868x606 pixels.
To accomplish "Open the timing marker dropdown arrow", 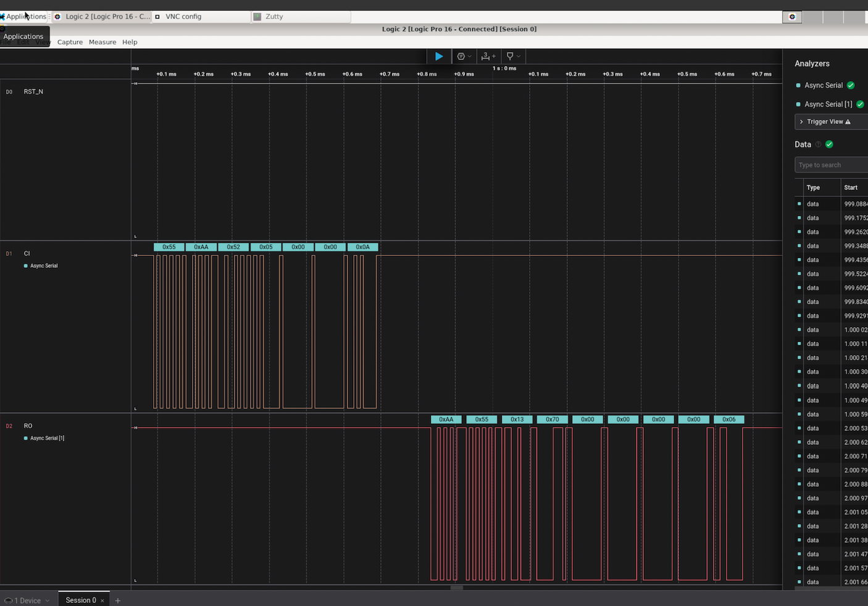I will click(x=470, y=56).
